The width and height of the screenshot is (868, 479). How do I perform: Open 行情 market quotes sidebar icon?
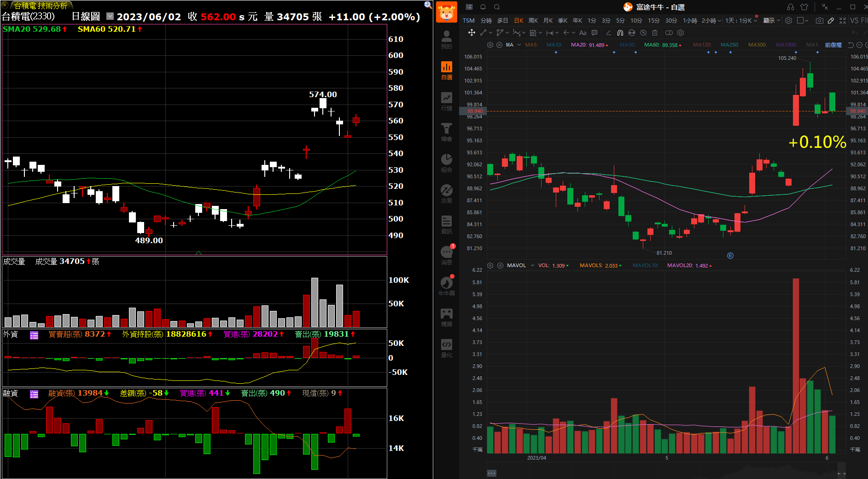pyautogui.click(x=446, y=101)
